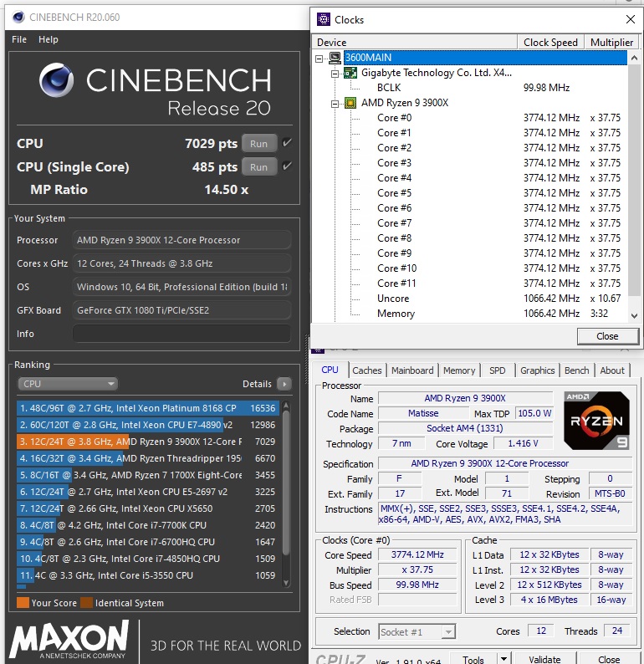Click the ranking list scroll-up arrow
644x664 pixels.
point(286,406)
